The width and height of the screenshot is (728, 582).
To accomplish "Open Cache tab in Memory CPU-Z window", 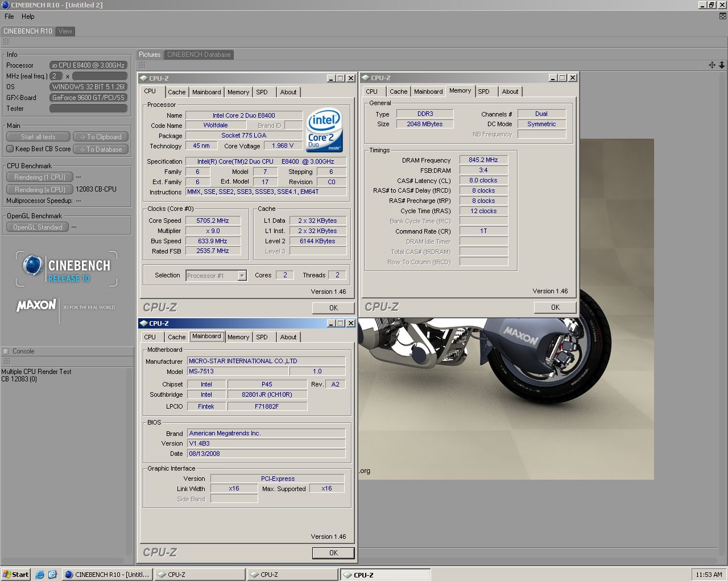I will (x=399, y=92).
